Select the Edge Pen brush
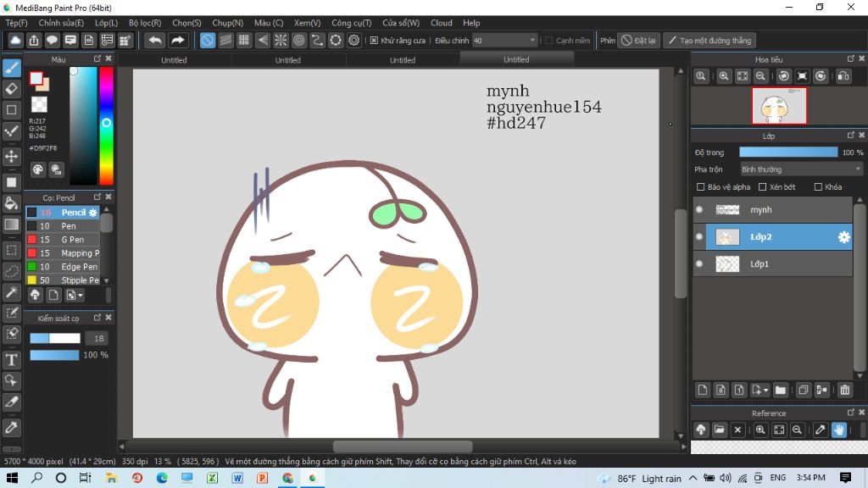This screenshot has width=868, height=488. 63,267
